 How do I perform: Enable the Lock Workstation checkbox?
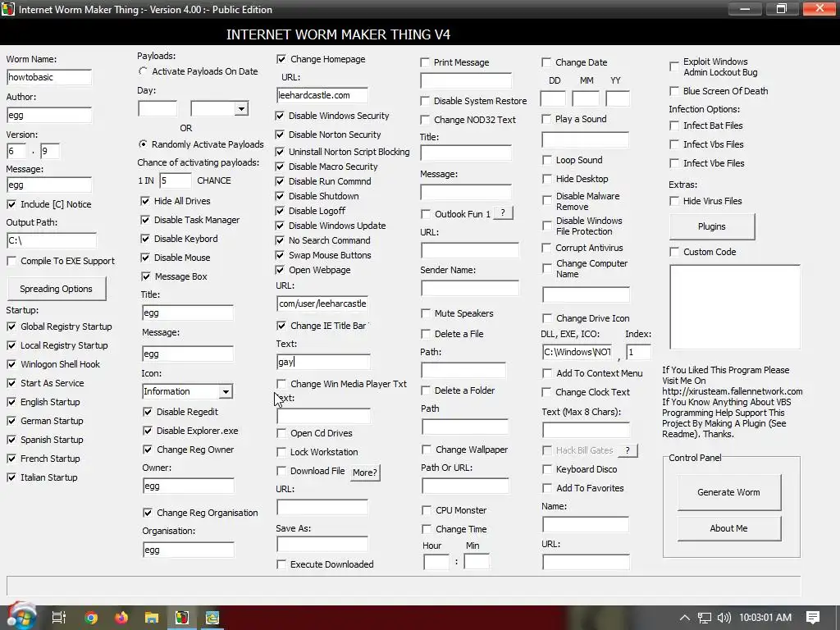[281, 452]
